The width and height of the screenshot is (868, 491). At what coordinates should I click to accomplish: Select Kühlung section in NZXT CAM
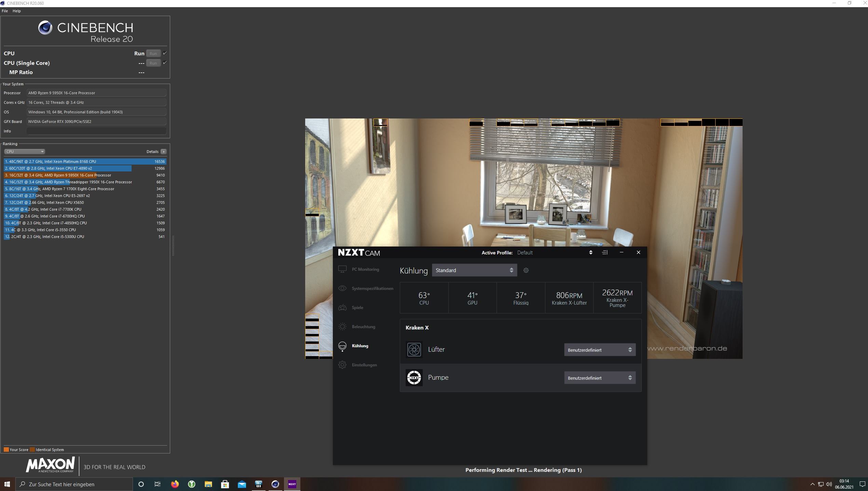[x=360, y=346]
